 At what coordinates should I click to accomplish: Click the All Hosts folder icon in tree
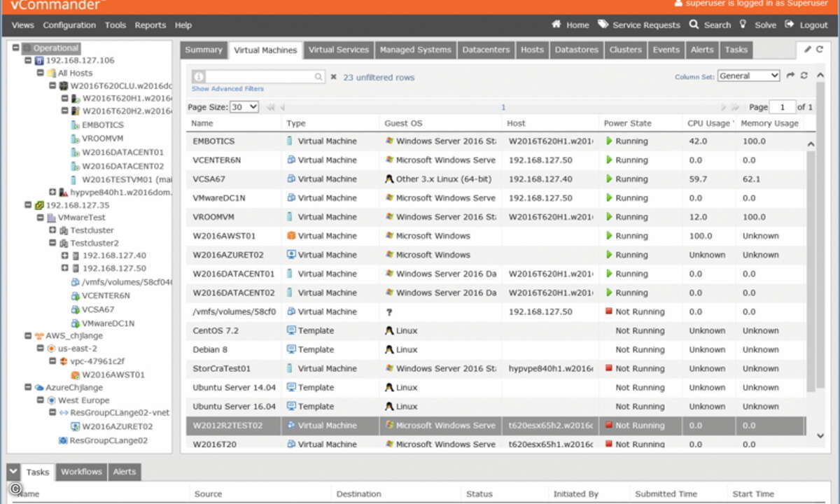(x=51, y=73)
